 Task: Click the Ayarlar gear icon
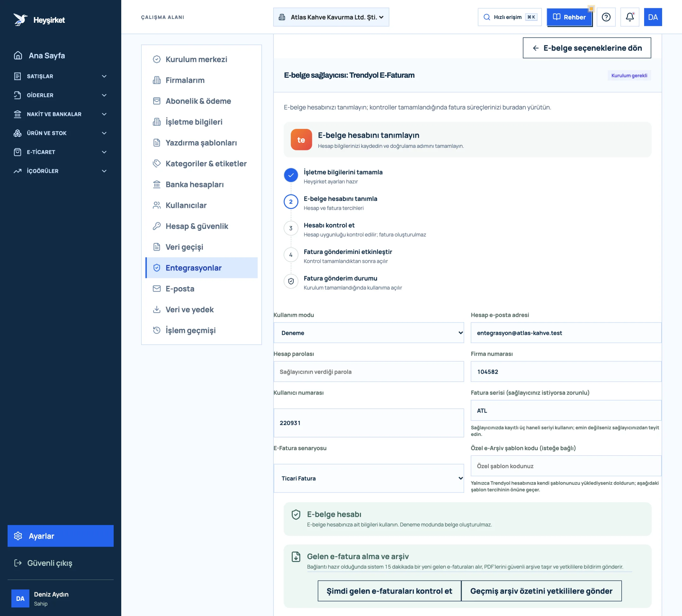(18, 536)
